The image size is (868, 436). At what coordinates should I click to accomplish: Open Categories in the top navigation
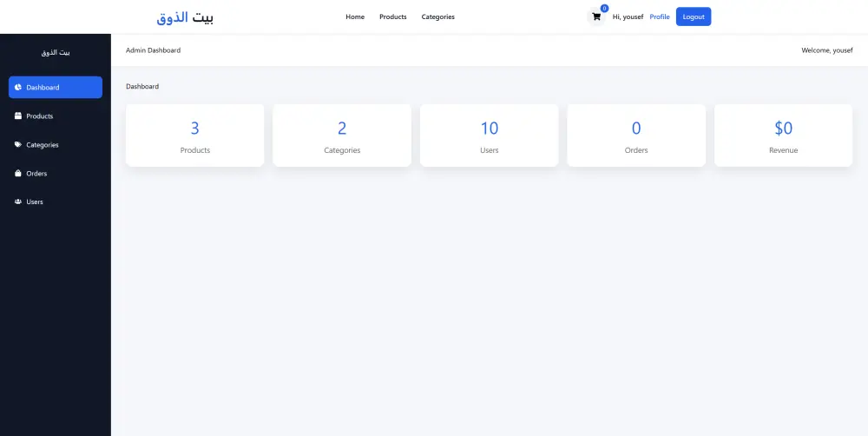(437, 17)
